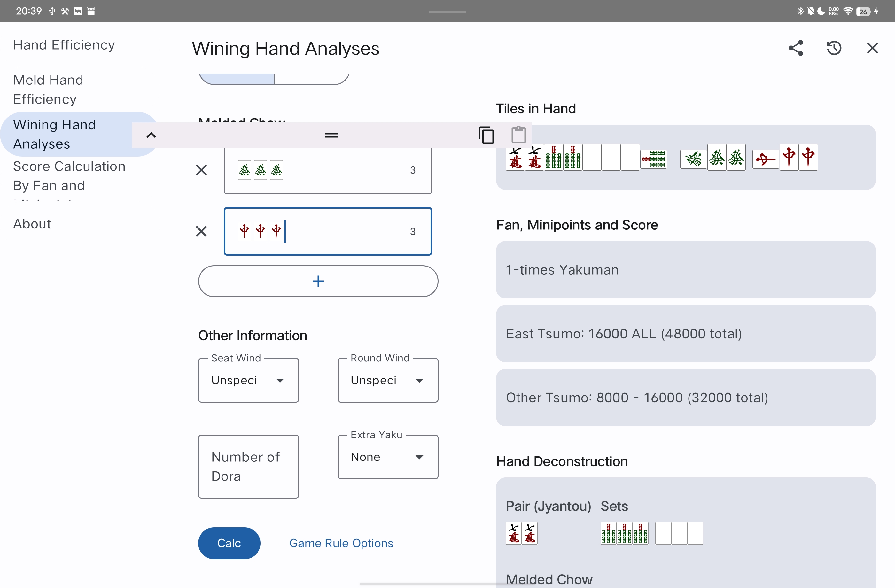Image resolution: width=895 pixels, height=588 pixels.
Task: Go to Hand Efficiency menu item
Action: click(x=64, y=45)
